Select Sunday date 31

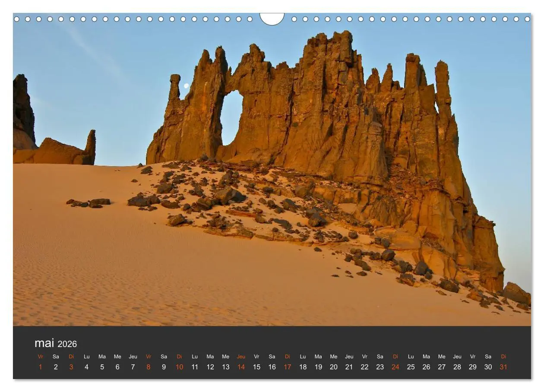point(503,367)
